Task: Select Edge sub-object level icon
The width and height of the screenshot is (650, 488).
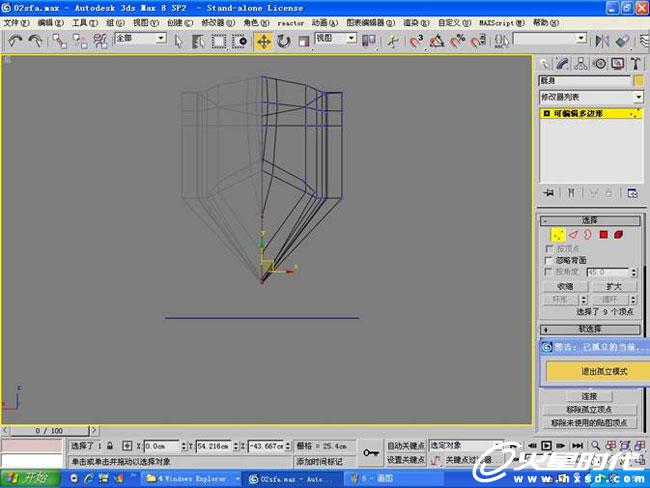Action: tap(573, 235)
